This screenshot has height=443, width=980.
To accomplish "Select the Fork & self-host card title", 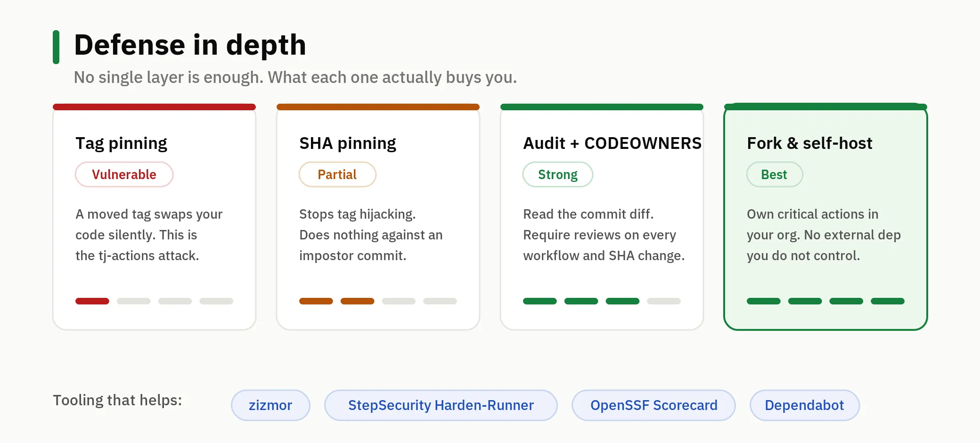I will (809, 143).
